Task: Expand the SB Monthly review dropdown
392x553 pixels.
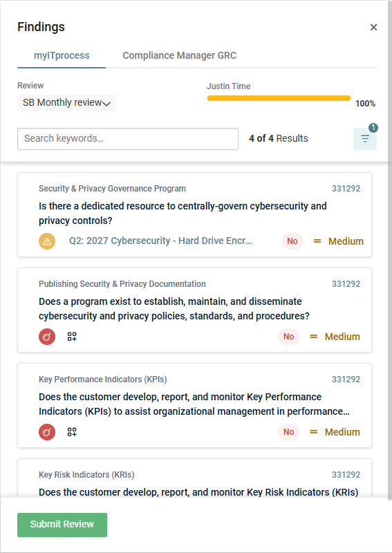Action: [x=66, y=102]
